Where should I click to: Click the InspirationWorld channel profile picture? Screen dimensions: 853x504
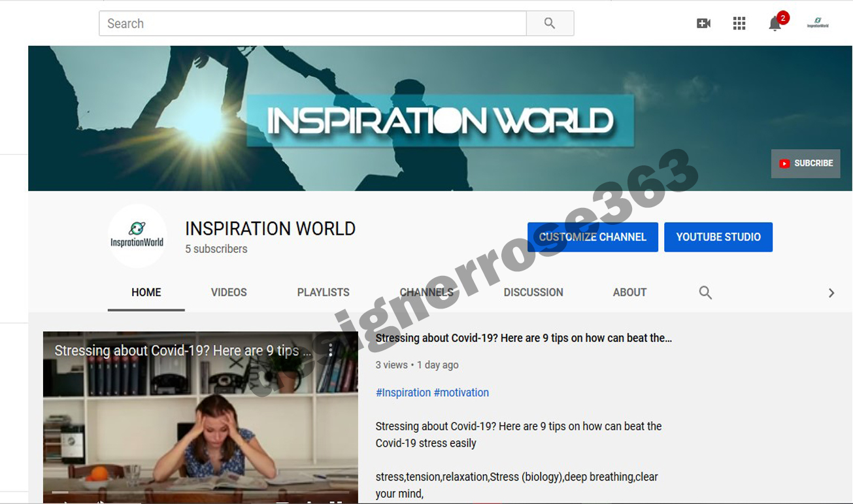pos(137,235)
